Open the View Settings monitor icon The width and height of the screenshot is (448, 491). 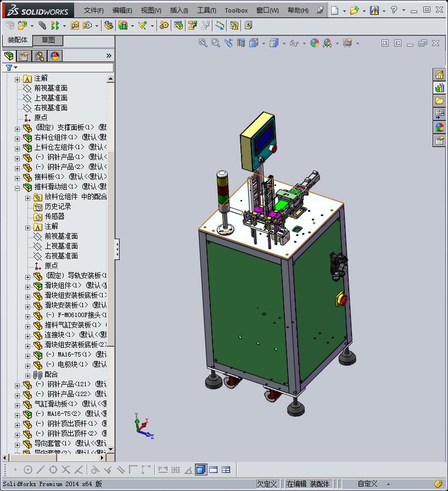pos(348,43)
